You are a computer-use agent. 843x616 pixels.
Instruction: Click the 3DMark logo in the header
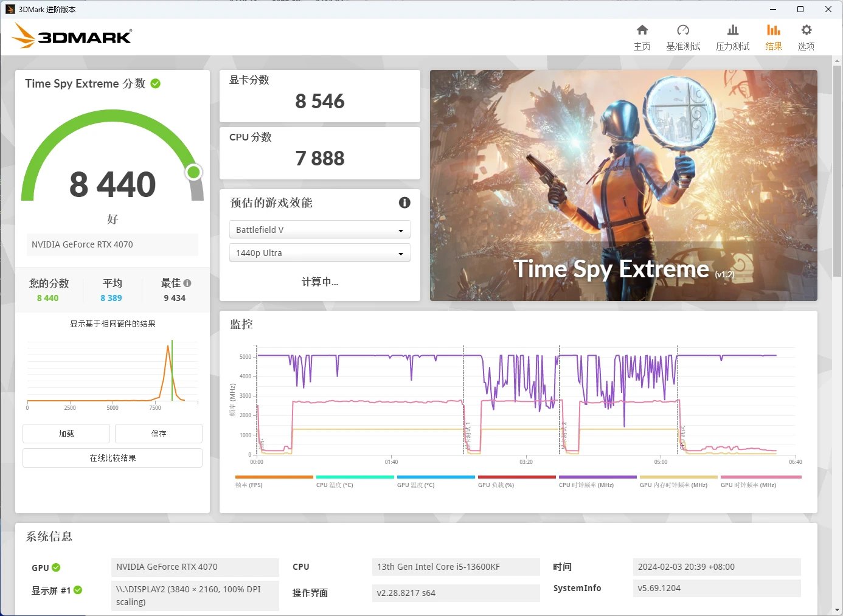click(72, 36)
